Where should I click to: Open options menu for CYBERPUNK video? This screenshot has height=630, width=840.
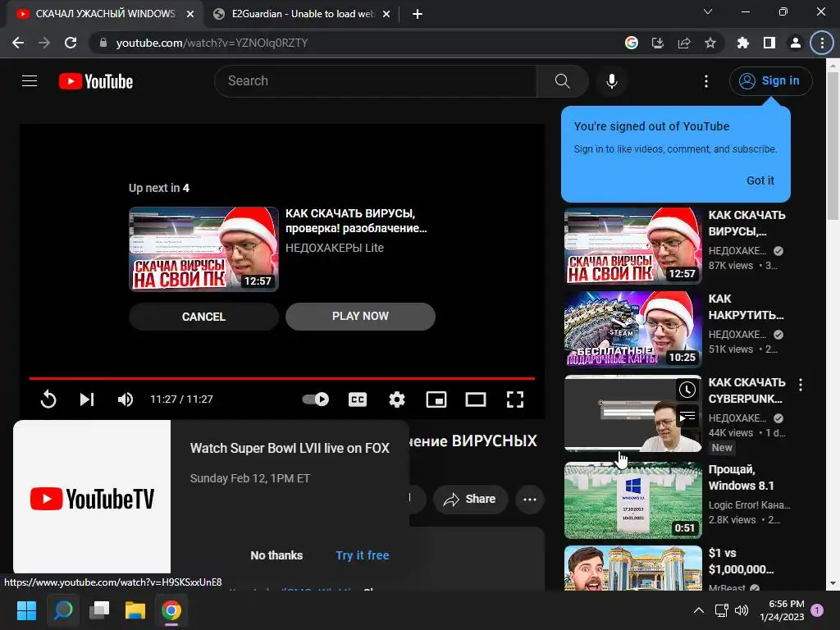pos(801,385)
